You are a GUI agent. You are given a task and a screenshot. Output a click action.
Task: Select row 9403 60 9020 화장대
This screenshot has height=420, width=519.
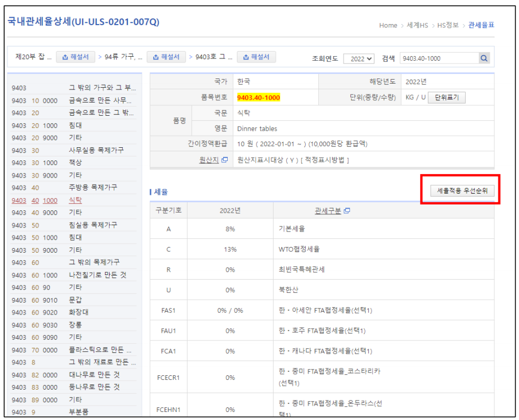73,312
